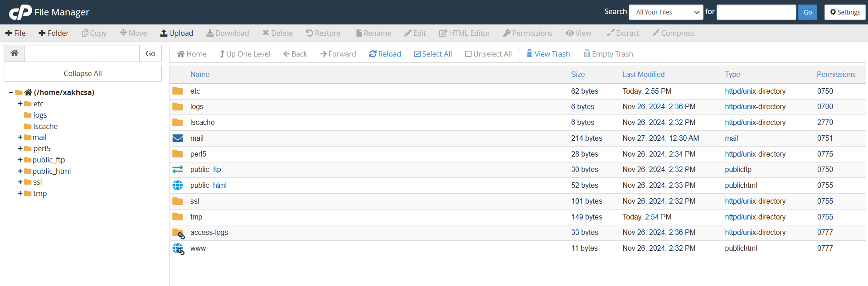Sort by Last Modified column
This screenshot has width=868, height=286.
click(643, 74)
